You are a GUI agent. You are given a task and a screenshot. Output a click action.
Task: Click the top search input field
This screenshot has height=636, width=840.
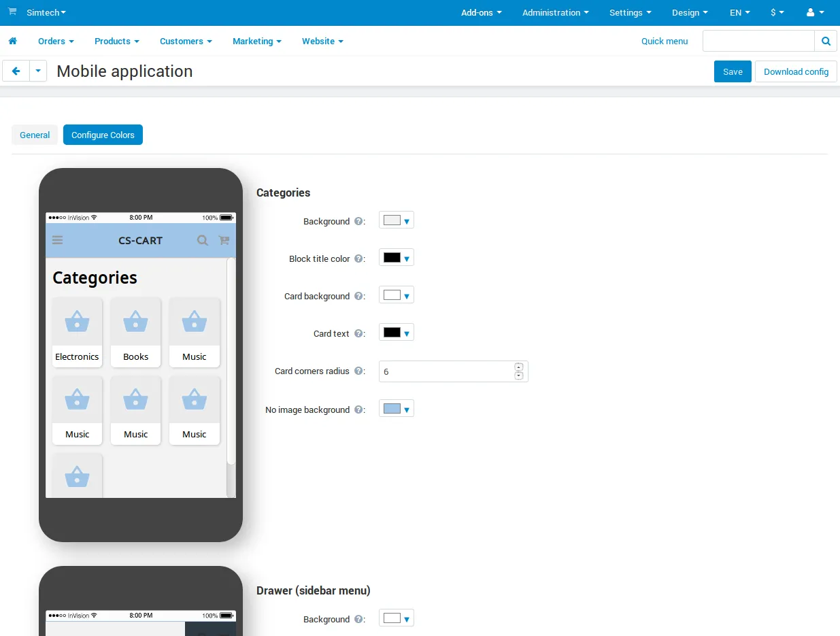point(758,41)
